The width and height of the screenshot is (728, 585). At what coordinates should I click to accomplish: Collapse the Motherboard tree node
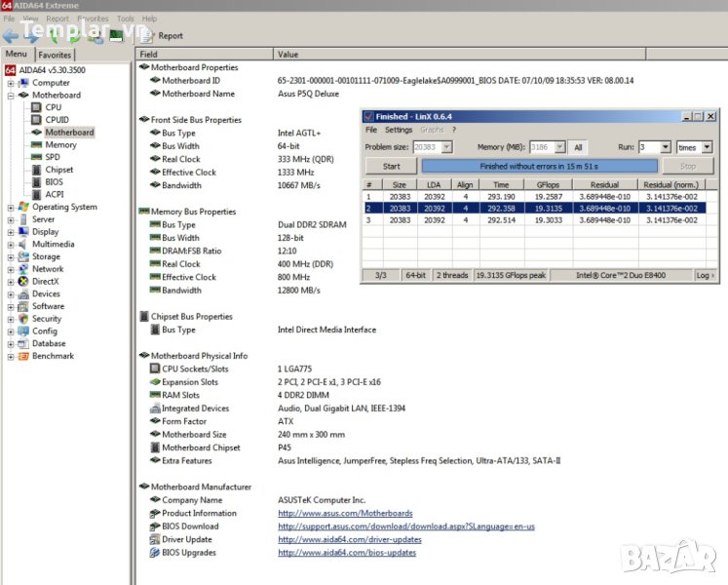click(10, 96)
